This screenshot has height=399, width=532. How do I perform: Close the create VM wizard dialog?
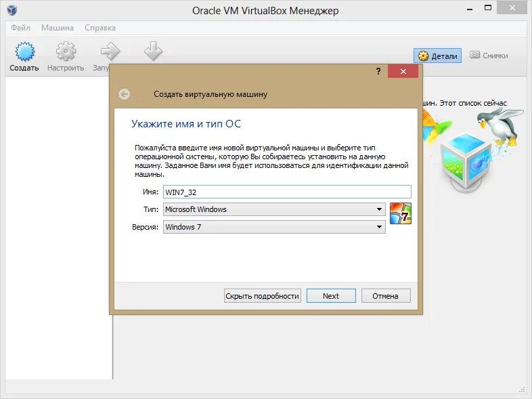coord(403,71)
